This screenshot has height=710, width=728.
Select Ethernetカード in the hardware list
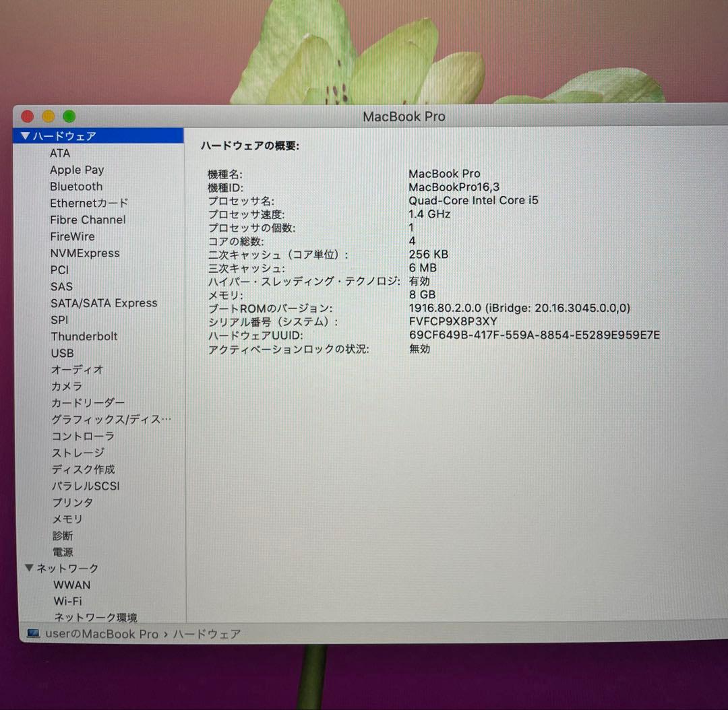[x=88, y=203]
